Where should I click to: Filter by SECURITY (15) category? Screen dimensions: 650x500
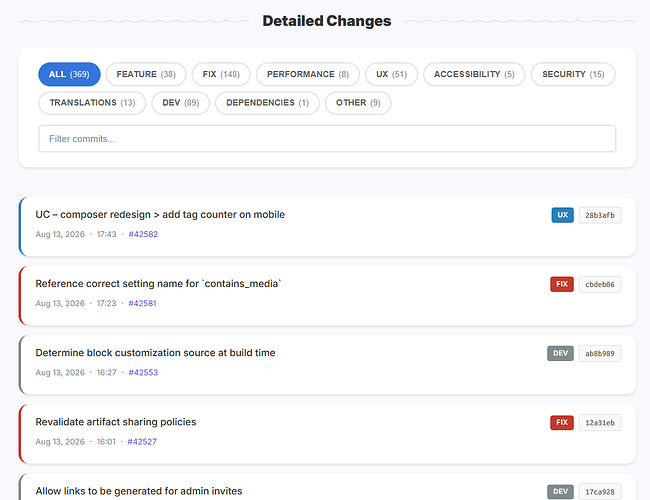573,74
